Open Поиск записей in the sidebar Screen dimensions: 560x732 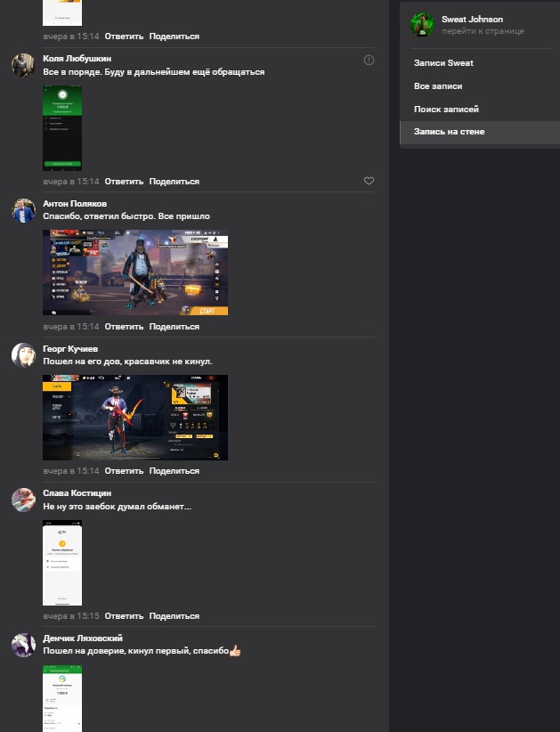point(446,110)
